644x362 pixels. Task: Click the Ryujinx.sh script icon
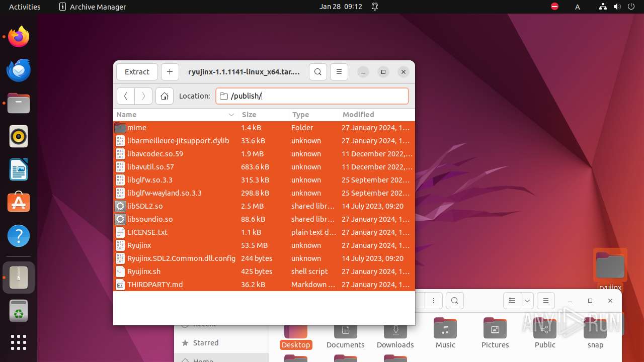click(x=120, y=271)
